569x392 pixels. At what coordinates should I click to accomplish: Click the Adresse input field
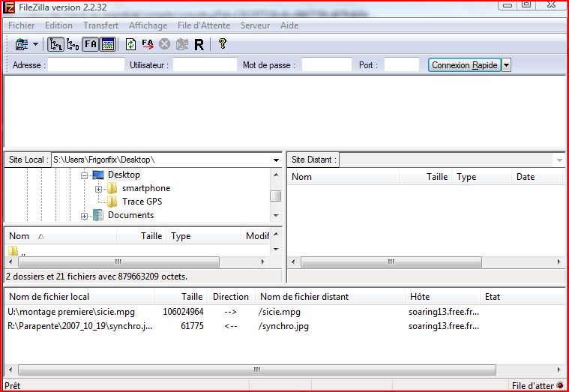tap(86, 65)
